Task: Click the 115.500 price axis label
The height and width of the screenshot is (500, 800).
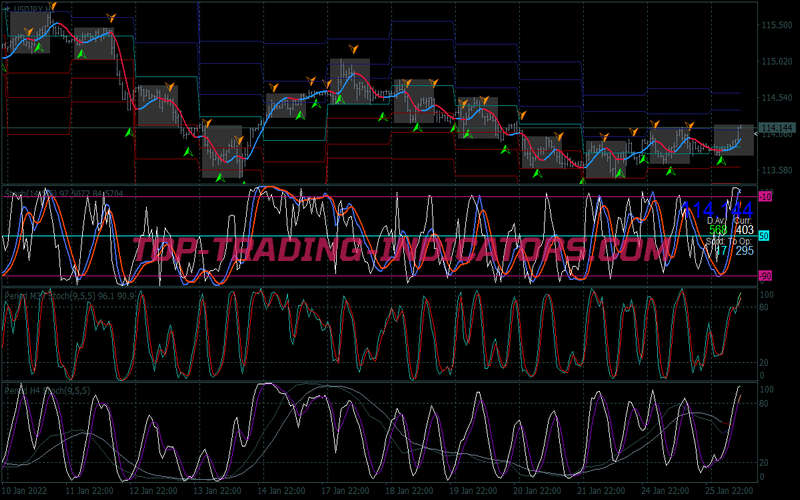Action: pyautogui.click(x=777, y=25)
